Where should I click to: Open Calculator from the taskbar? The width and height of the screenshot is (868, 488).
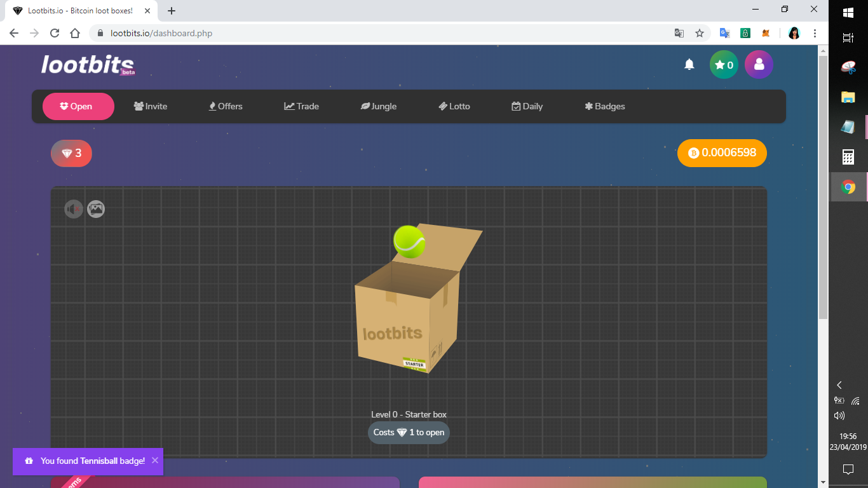click(848, 157)
